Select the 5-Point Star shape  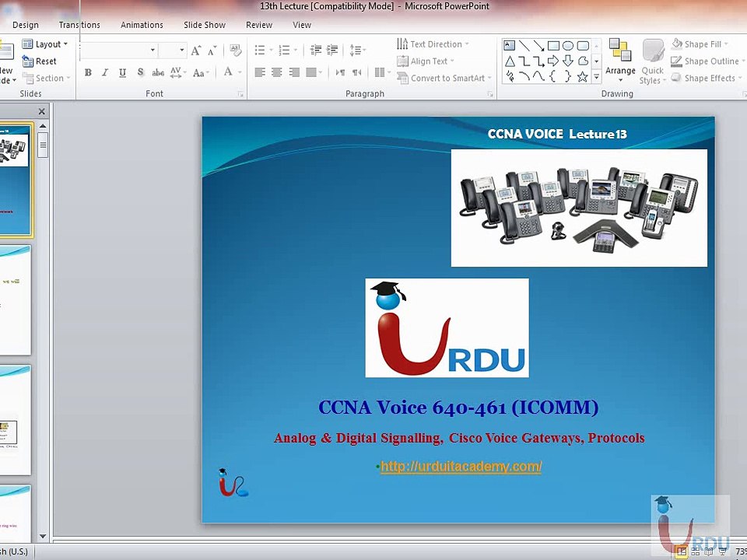tap(583, 76)
